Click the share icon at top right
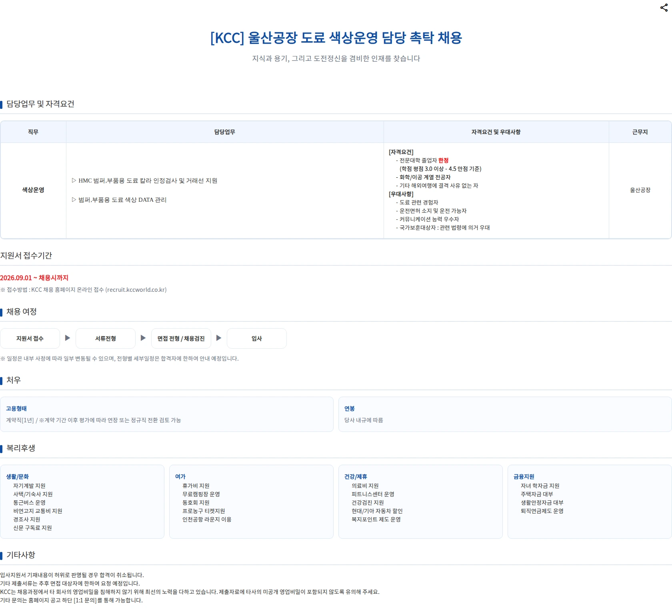The height and width of the screenshot is (616, 672). coord(664,8)
